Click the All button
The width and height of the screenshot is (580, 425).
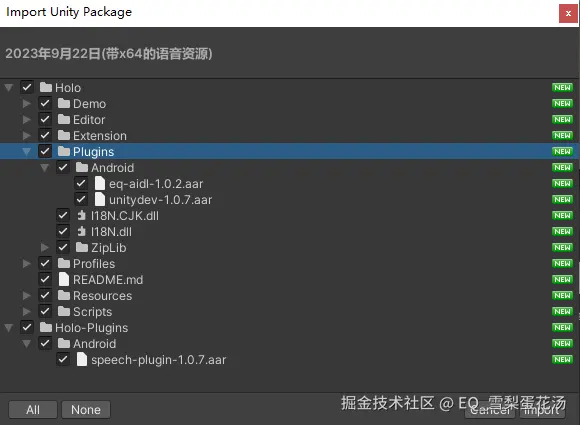coord(33,409)
